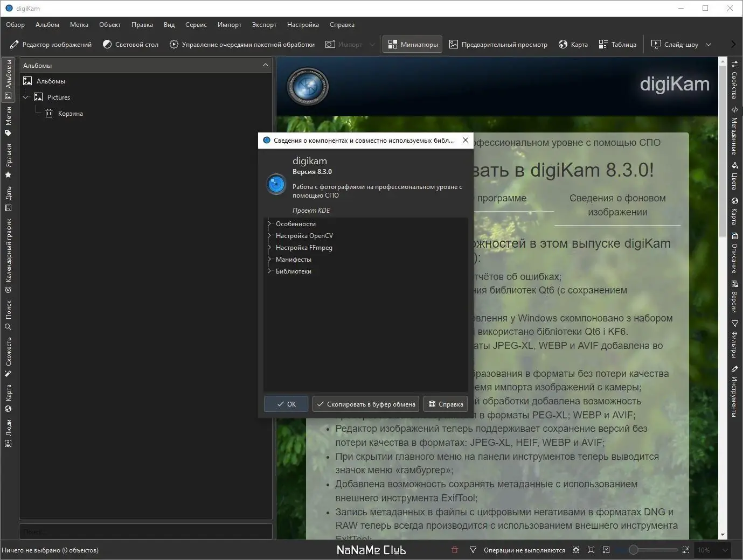The height and width of the screenshot is (560, 743).
Task: Select the Pictures album
Action: (x=58, y=97)
